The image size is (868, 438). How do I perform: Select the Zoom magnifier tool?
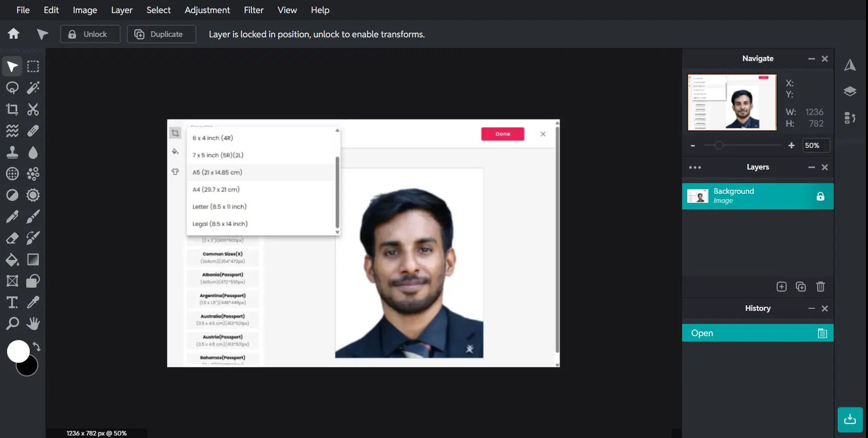[x=12, y=323]
